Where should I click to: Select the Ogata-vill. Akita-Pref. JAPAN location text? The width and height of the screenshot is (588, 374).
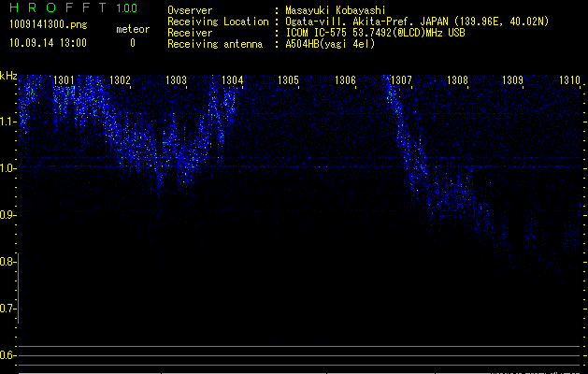coord(417,22)
